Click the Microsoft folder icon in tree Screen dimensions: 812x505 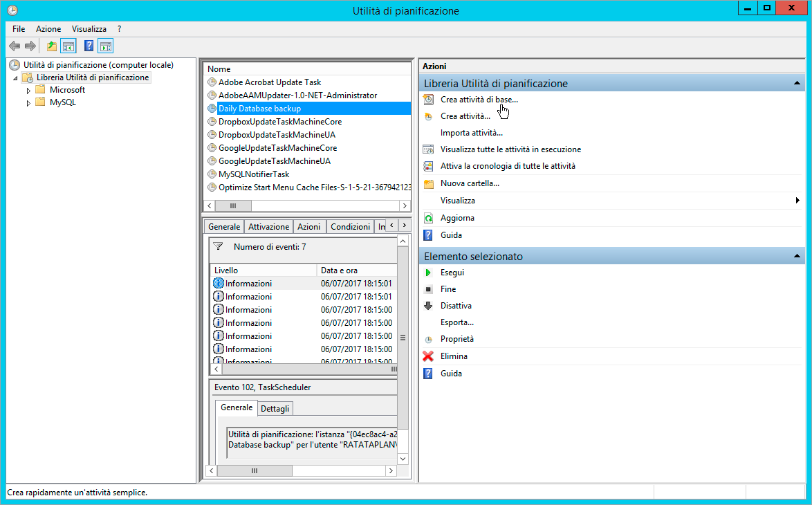pyautogui.click(x=40, y=89)
